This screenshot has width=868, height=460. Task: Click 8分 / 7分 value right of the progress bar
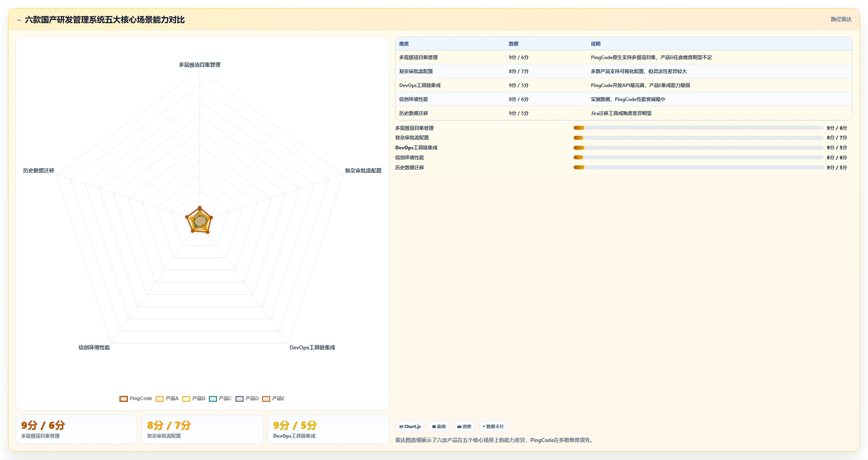(x=837, y=138)
